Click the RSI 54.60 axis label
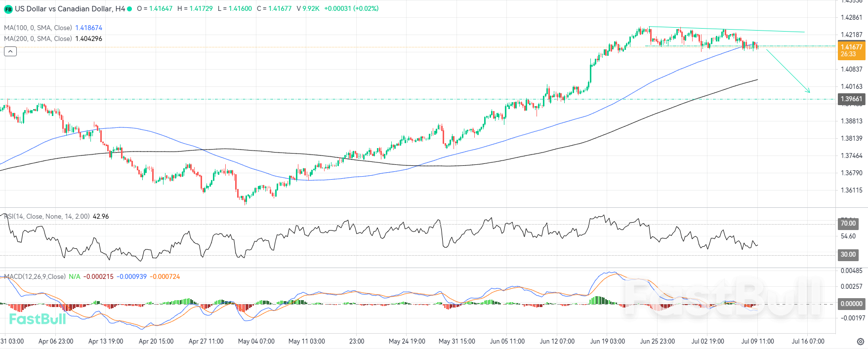Image resolution: width=868 pixels, height=349 pixels. 848,236
